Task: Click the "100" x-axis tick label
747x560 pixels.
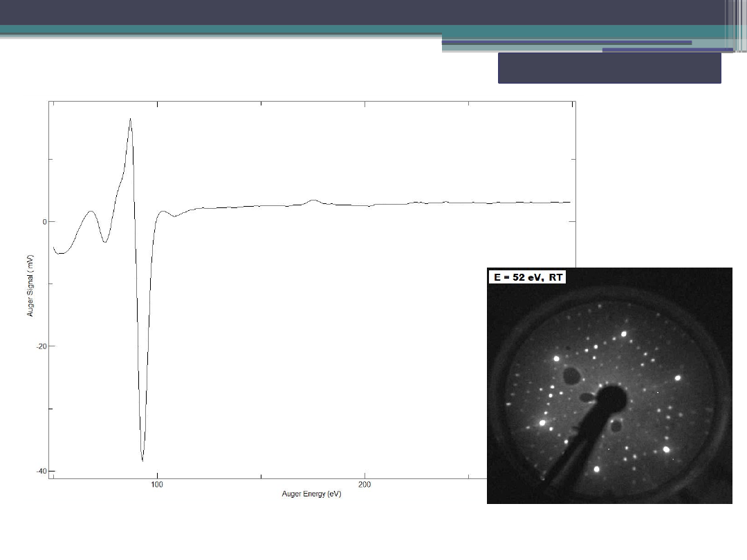Action: [x=157, y=485]
